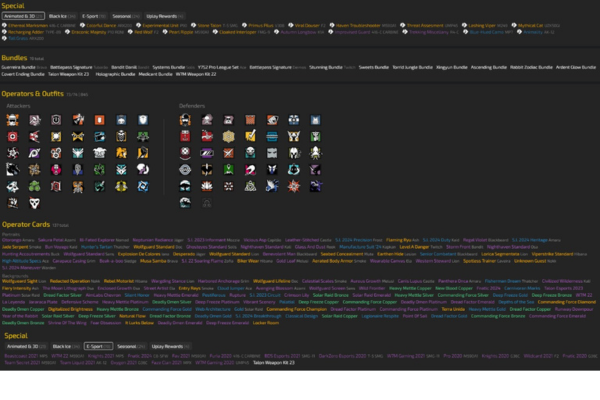This screenshot has height=400, width=600.
Task: Click first operator icon in Attackers grid
Action: coord(11,121)
